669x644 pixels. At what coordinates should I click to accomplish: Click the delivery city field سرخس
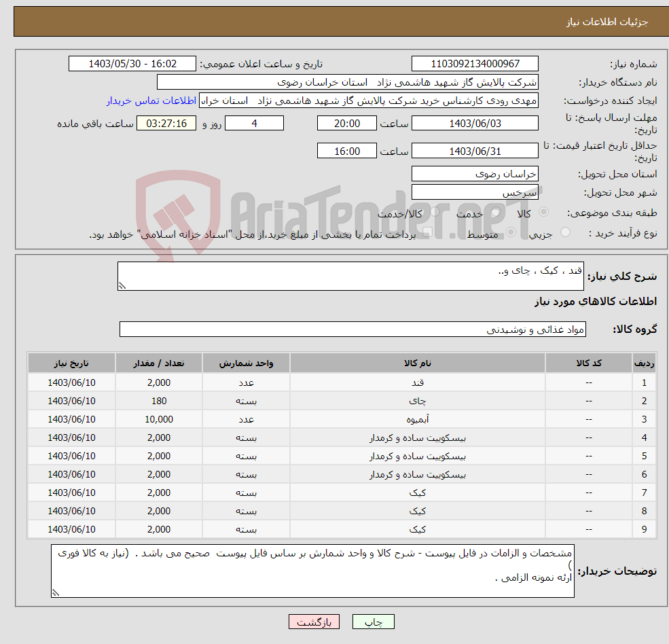475,192
